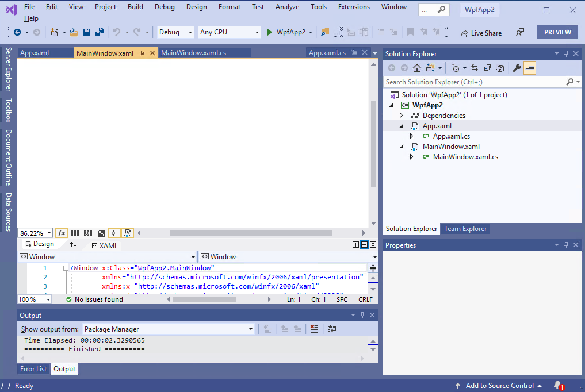Collapse the App.xaml tree node

tap(402, 126)
